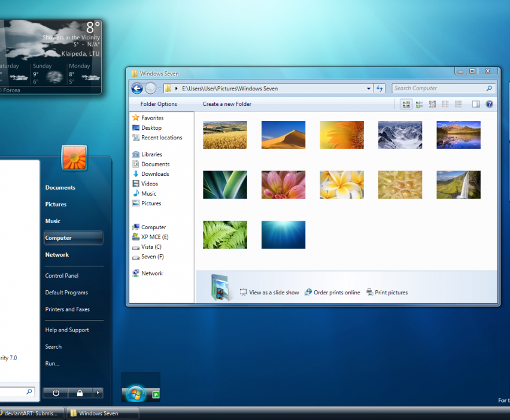Click the magnifier in Search Computer box

pos(489,89)
